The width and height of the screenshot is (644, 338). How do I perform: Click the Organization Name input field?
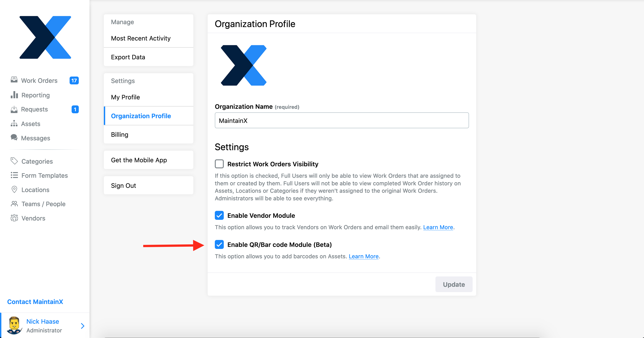point(342,120)
